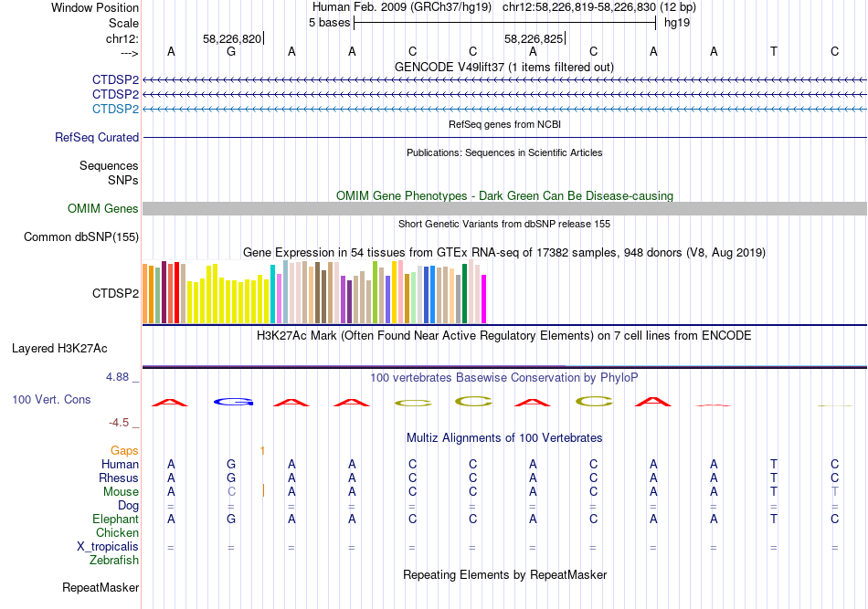Open OMIM Gene Phenotypes green track title

click(504, 195)
